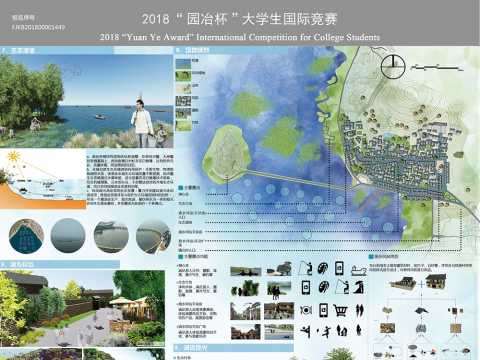The width and height of the screenshot is (480, 360).
Task: Click the old street archway photo
Action: coord(245,311)
